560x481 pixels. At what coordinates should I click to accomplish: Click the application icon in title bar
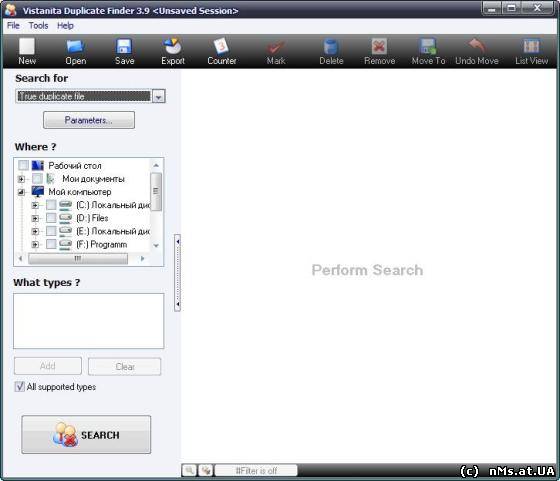[11, 10]
